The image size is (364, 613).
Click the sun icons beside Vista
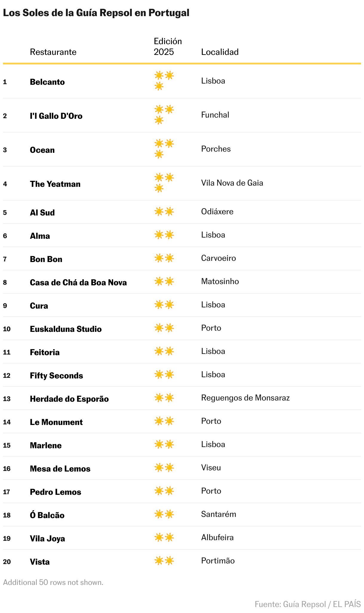(164, 561)
